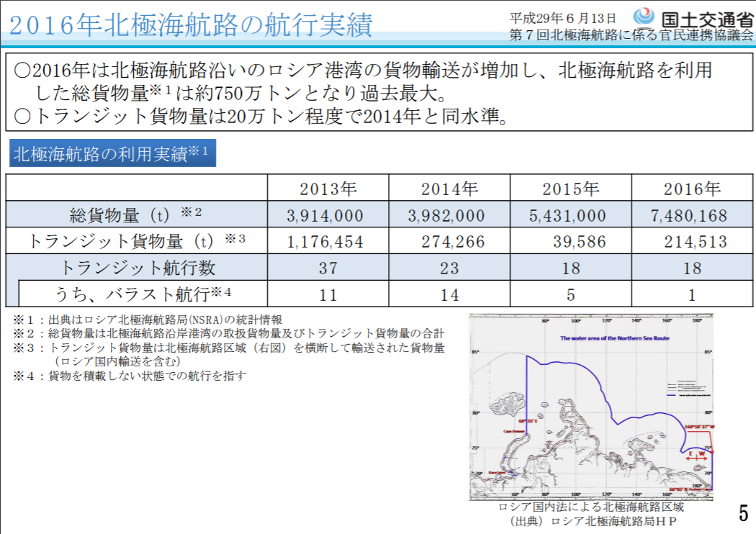Click the cell value 214,513
The width and height of the screenshot is (756, 534).
[x=696, y=242]
